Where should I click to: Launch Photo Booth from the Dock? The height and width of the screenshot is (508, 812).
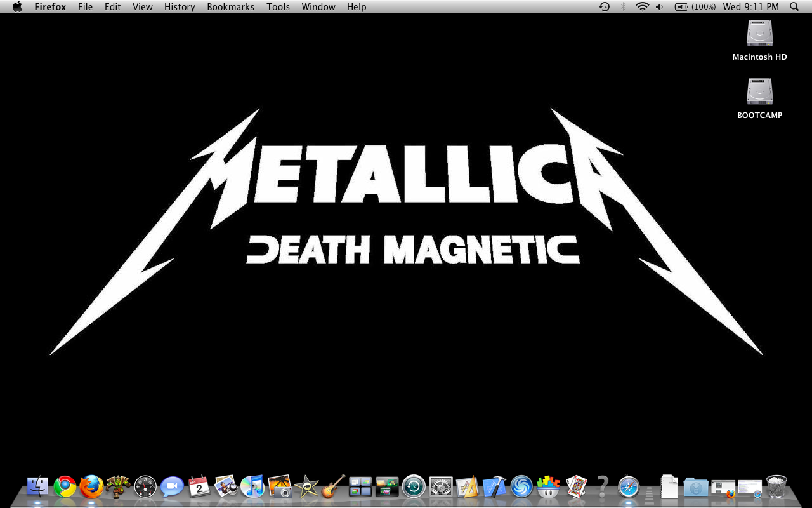pos(280,487)
